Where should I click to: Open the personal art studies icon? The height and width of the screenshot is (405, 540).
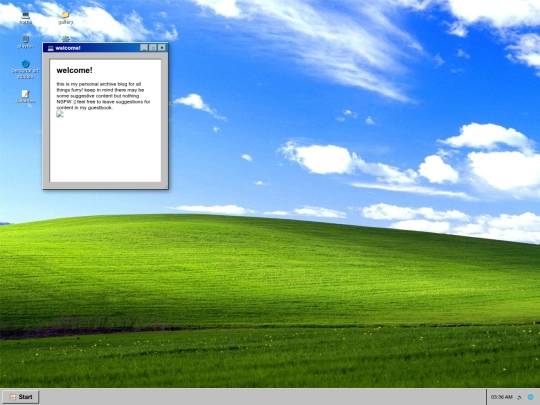(25, 69)
